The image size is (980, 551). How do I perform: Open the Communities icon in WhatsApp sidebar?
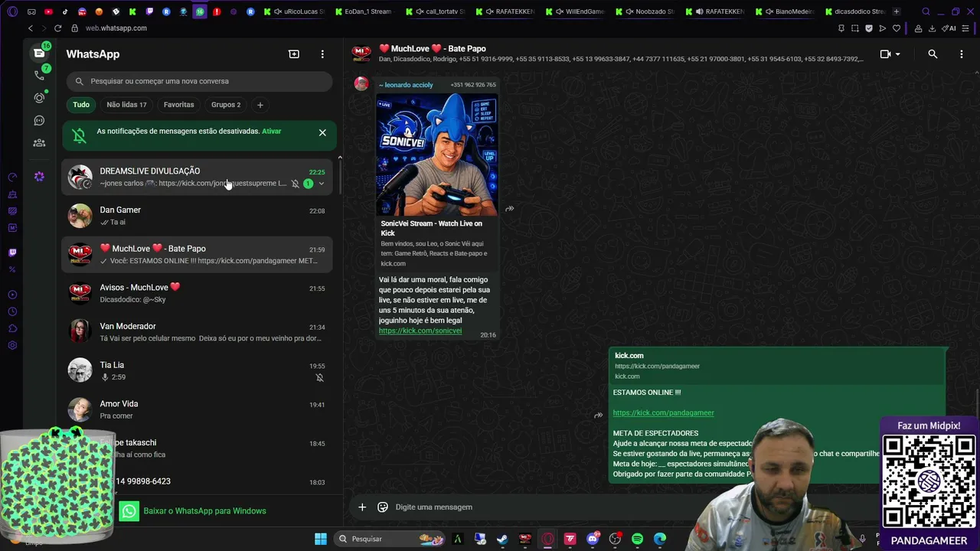click(39, 143)
